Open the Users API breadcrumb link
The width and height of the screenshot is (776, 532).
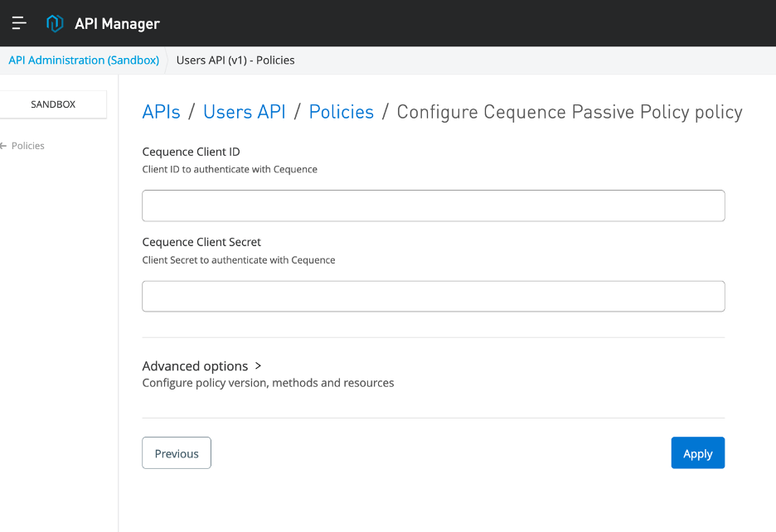(245, 112)
